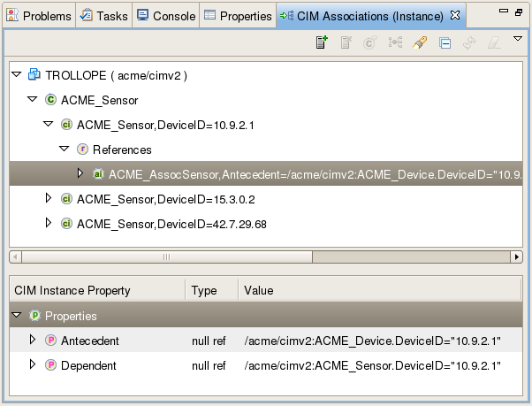Expand the Antecedent property row
The image size is (532, 406).
(33, 340)
